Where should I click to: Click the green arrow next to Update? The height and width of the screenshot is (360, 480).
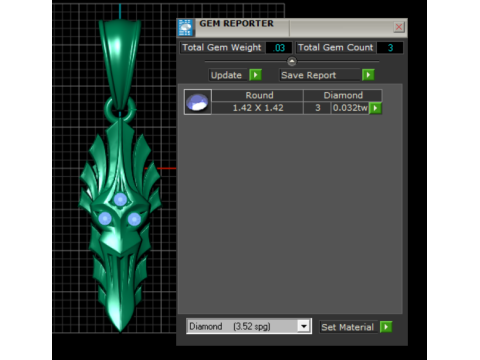coord(256,75)
